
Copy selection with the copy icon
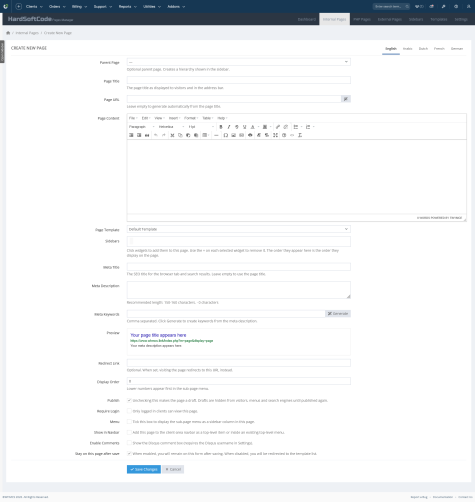pyautogui.click(x=180, y=135)
